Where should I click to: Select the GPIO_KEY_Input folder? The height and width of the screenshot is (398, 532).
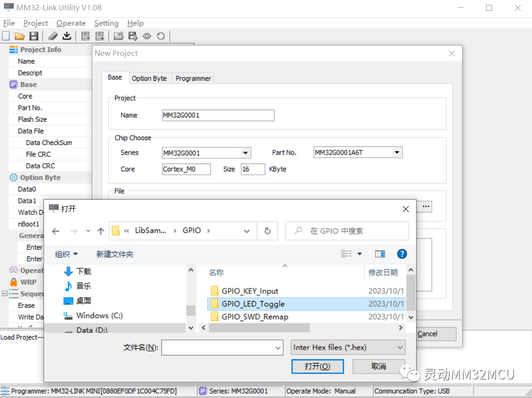tap(307, 291)
